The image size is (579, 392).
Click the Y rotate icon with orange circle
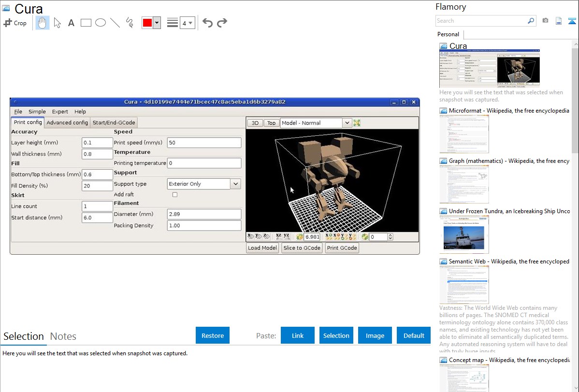tap(352, 236)
